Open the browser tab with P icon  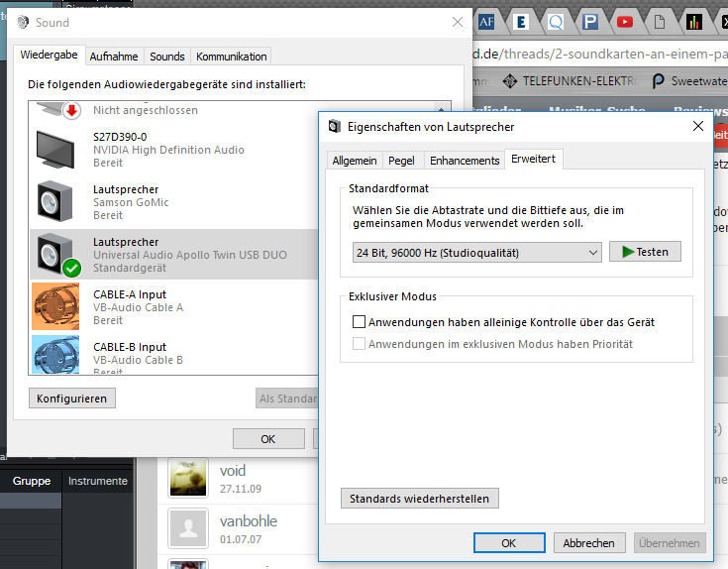[x=590, y=22]
